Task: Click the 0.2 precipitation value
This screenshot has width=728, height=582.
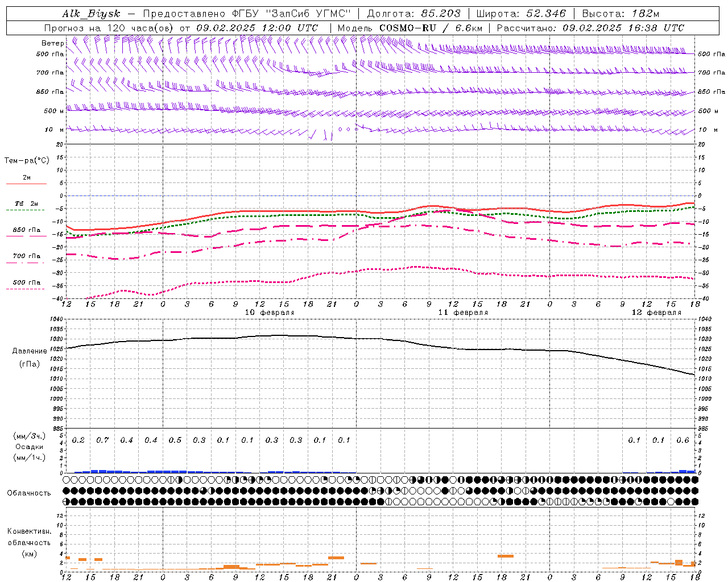Action: [78, 440]
